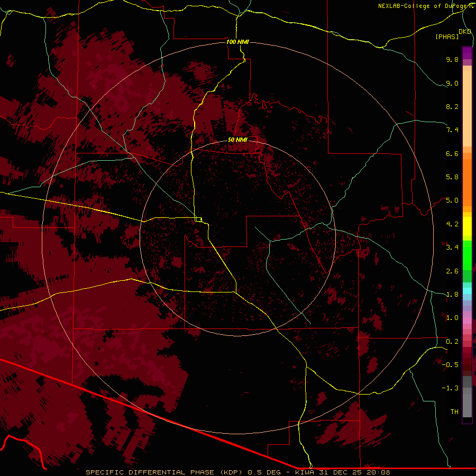Select the 5.0 scale value

[x=452, y=200]
